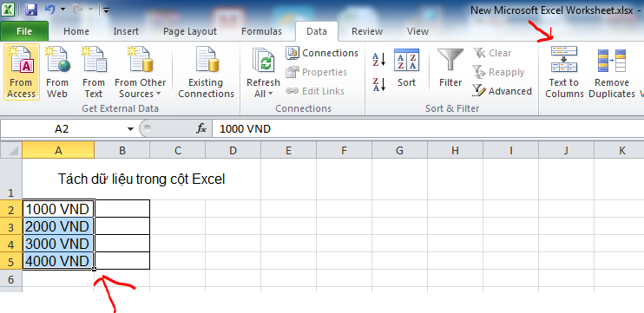
Task: Open the Sort dialog
Action: [x=406, y=68]
